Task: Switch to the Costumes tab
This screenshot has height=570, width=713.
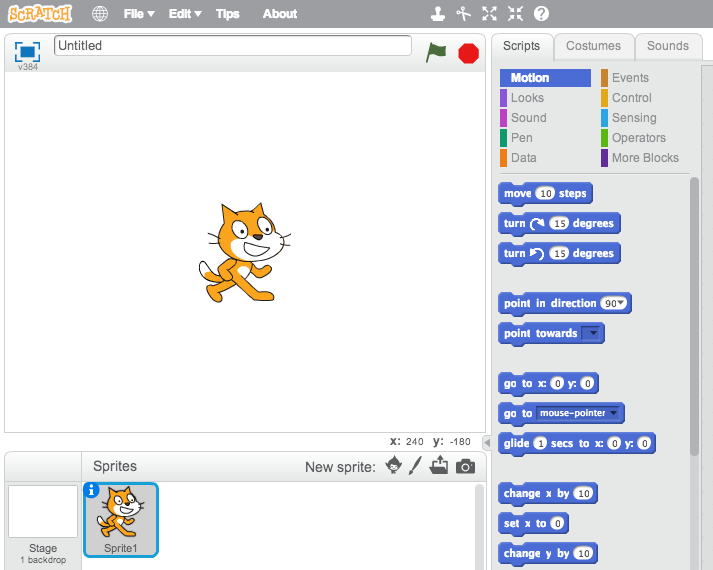Action: (x=593, y=46)
